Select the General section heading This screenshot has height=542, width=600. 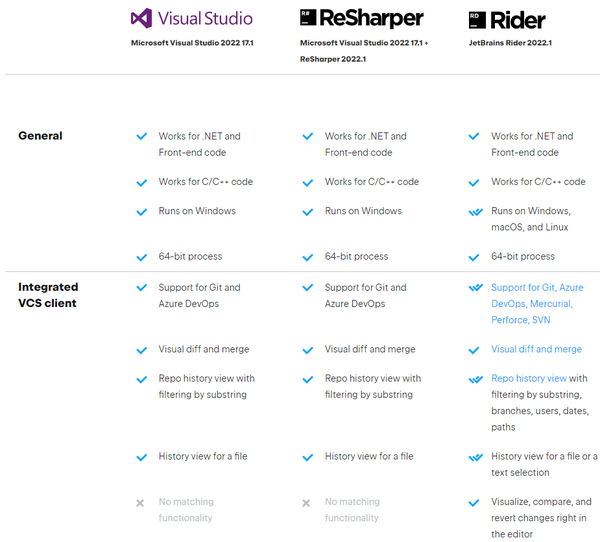(40, 136)
